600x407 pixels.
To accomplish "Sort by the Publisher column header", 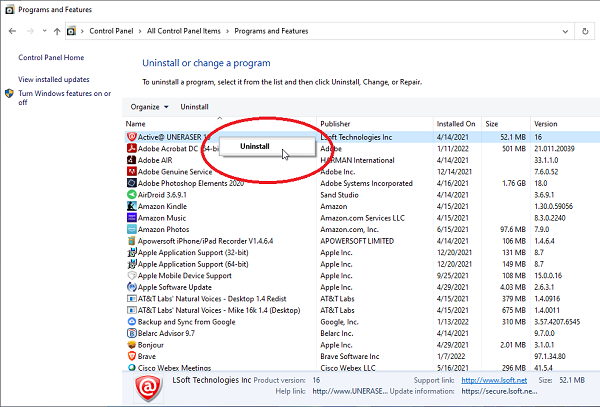I will point(335,124).
